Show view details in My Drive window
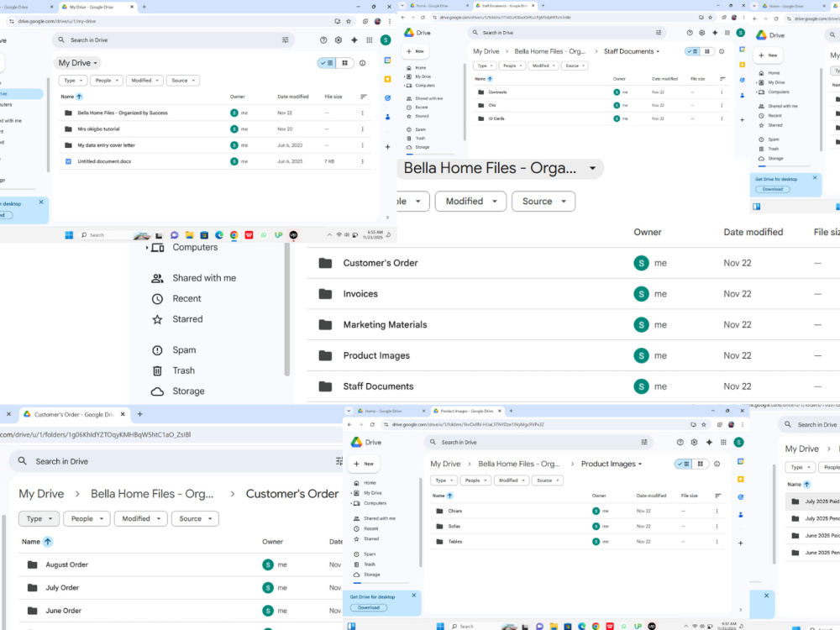The image size is (840, 630). coord(363,63)
